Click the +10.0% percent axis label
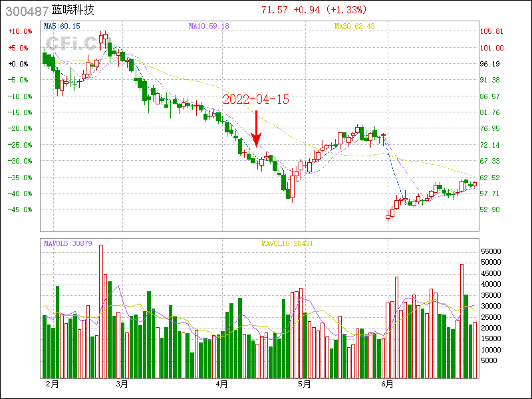The height and width of the screenshot is (399, 532). click(19, 31)
